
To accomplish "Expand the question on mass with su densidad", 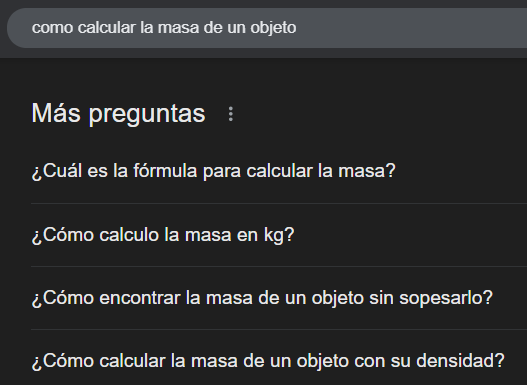I will 279,360.
